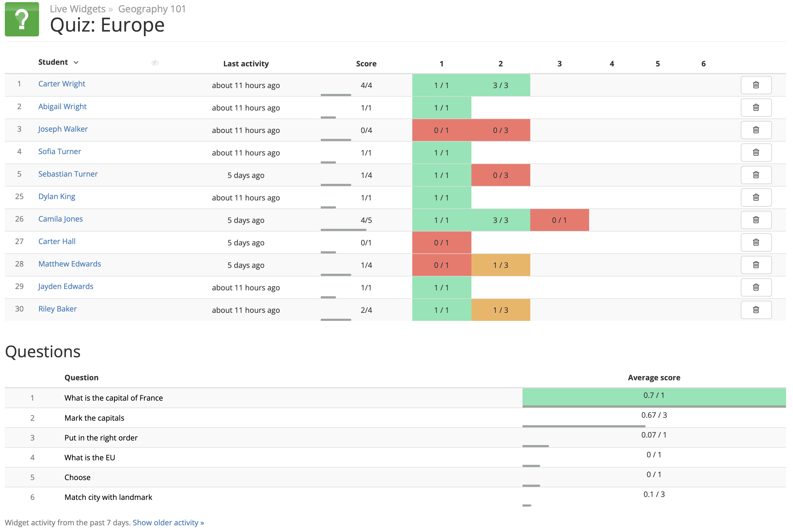The image size is (793, 532).
Task: Click the Quiz: Europe page title
Action: (107, 25)
